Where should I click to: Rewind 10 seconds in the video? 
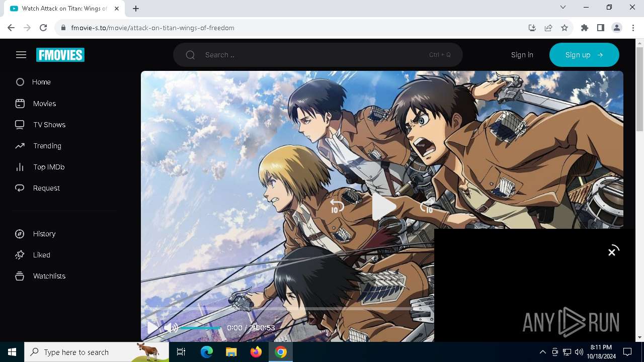coord(337,206)
